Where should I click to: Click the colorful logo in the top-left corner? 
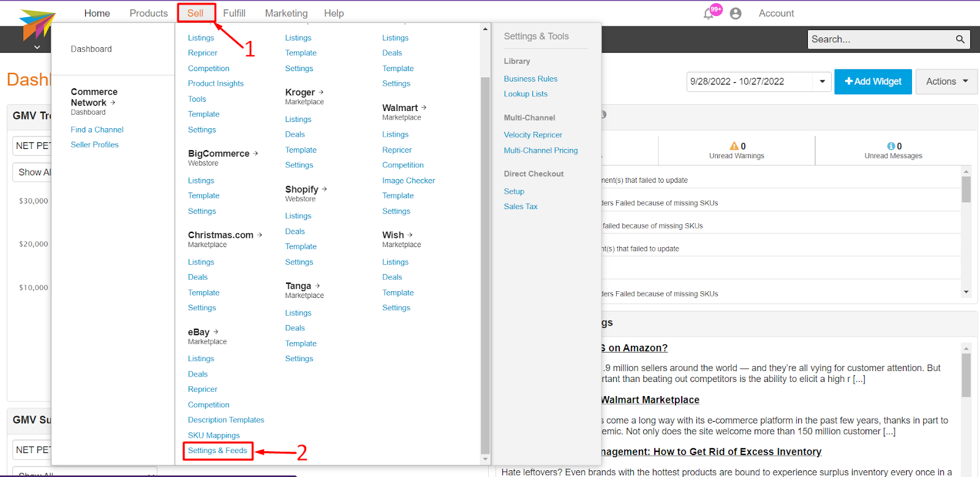[x=37, y=25]
